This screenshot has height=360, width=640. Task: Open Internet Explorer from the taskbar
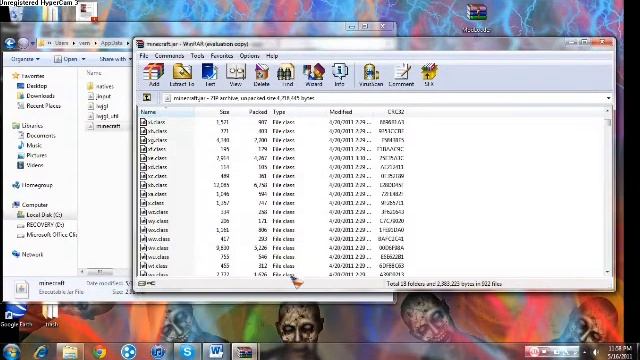(41, 351)
